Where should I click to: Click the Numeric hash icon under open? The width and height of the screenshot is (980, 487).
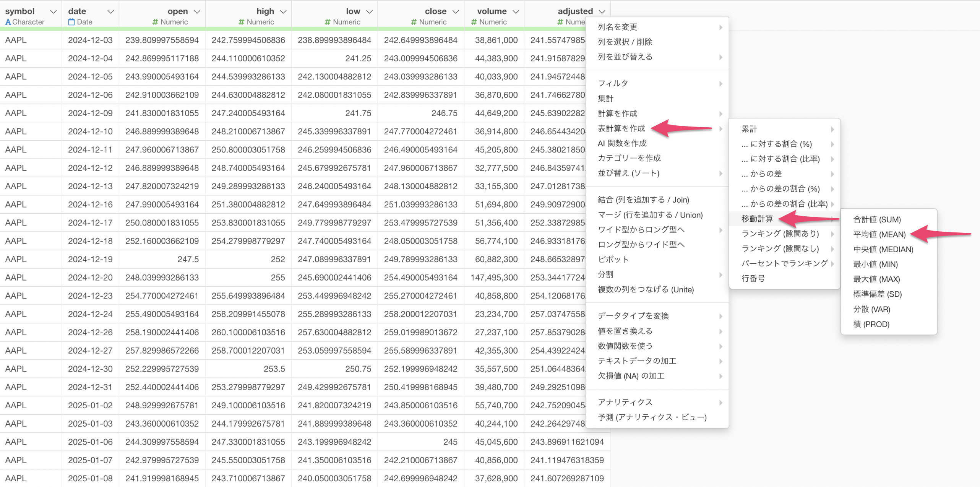(x=155, y=22)
